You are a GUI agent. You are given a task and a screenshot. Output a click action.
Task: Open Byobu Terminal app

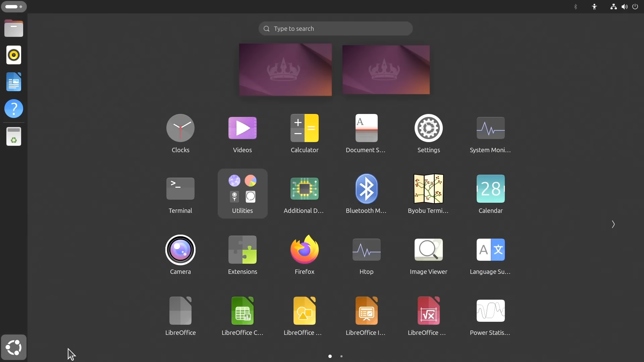point(428,189)
